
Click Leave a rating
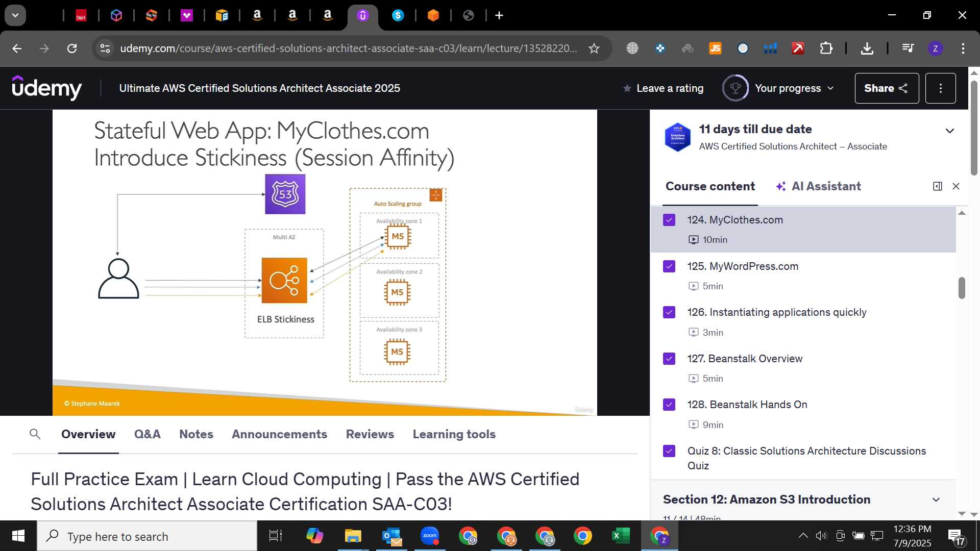click(x=663, y=88)
